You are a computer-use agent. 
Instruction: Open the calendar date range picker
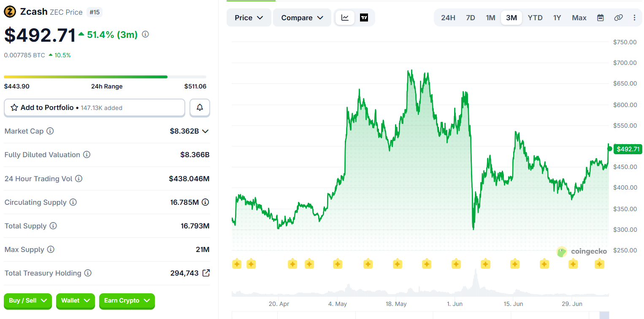point(600,18)
